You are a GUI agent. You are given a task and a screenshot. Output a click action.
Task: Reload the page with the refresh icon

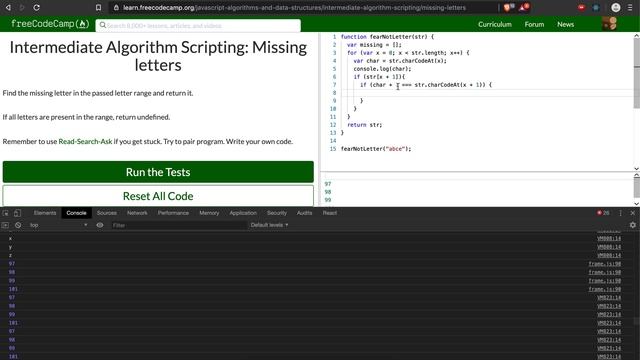pos(36,7)
